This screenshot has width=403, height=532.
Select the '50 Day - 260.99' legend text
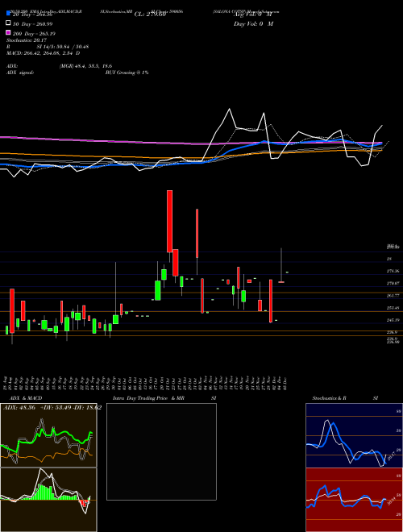point(32,24)
